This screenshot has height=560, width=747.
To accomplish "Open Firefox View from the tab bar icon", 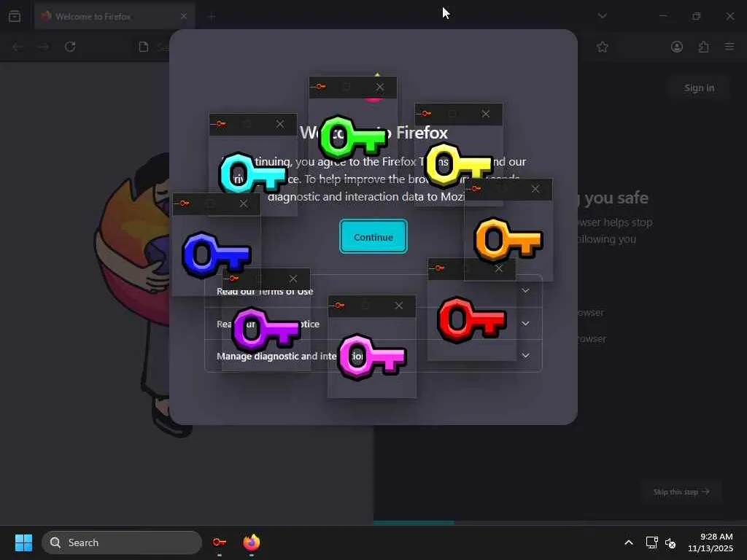I will (x=15, y=16).
